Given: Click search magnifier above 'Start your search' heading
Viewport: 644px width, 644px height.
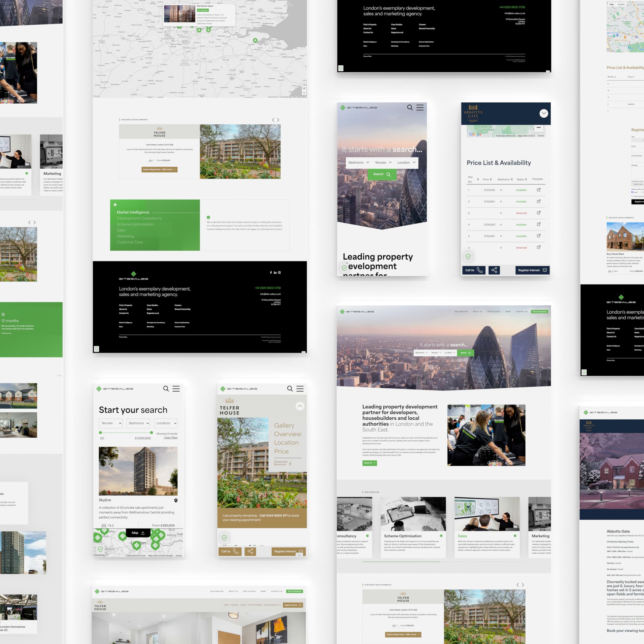Looking at the screenshot, I should click(x=166, y=389).
